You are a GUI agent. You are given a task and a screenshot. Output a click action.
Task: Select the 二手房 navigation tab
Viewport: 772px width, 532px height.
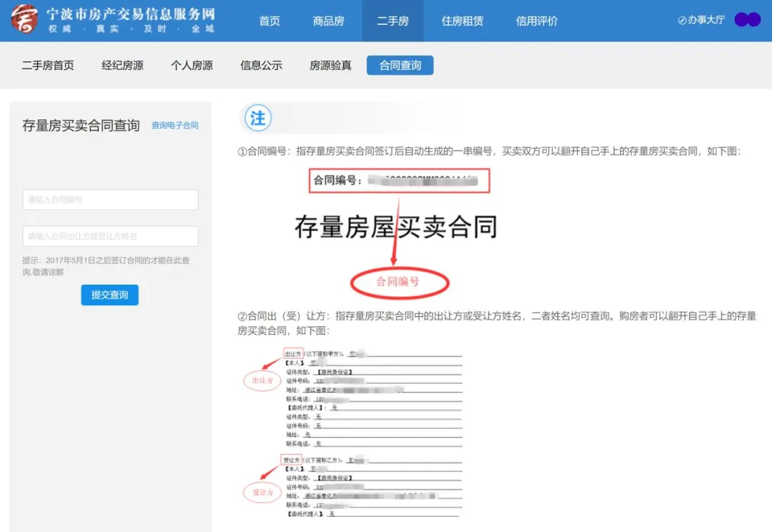point(392,21)
